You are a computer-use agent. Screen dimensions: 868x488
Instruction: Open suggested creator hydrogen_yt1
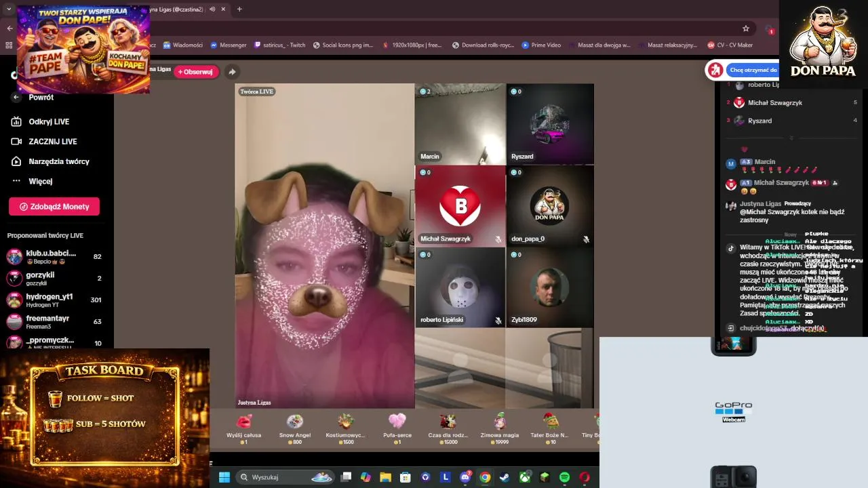tap(54, 300)
